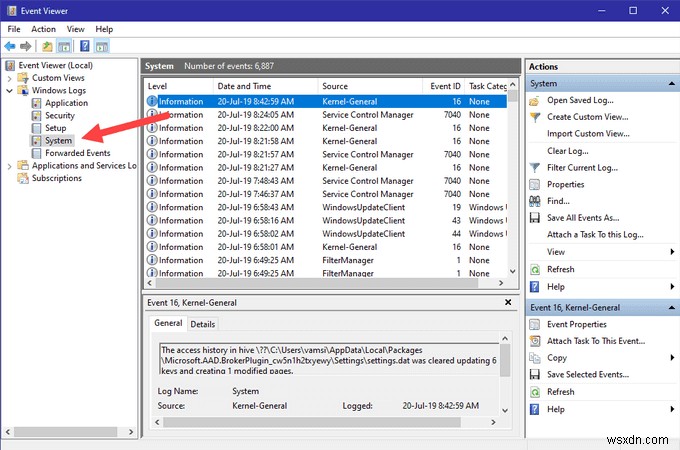This screenshot has height=450, width=680.
Task: Click Create Custom View action
Action: tap(588, 117)
